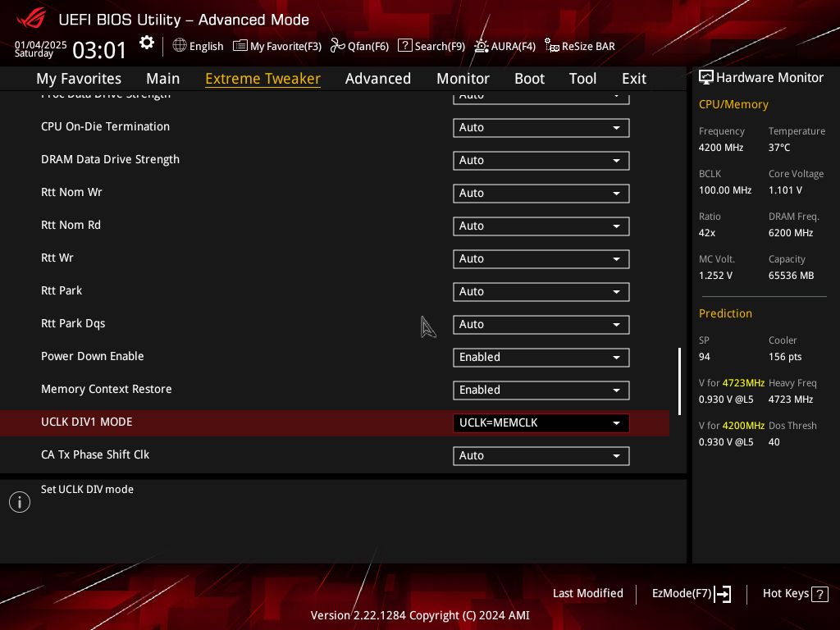
Task: Open Rtt Nom Wr dropdown
Action: [541, 193]
